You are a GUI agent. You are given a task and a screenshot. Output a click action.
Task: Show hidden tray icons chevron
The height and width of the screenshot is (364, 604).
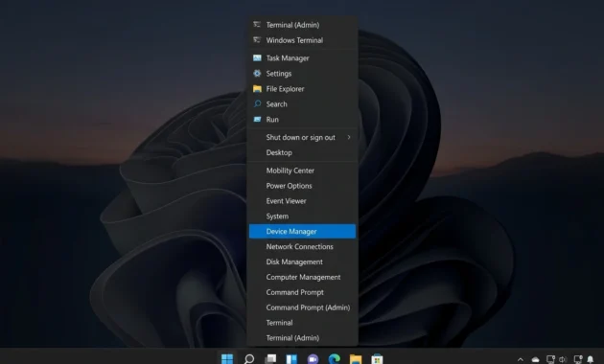[521, 359]
